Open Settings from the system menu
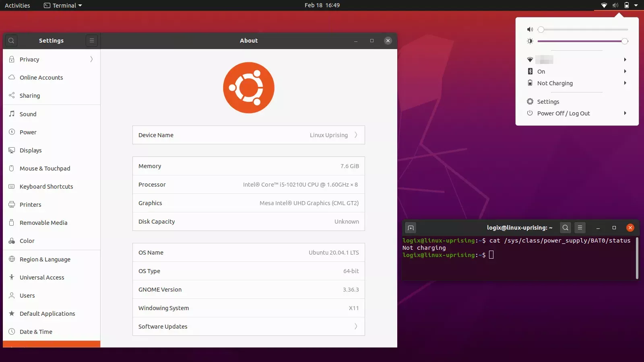Viewport: 644px width, 362px height. tap(577, 101)
